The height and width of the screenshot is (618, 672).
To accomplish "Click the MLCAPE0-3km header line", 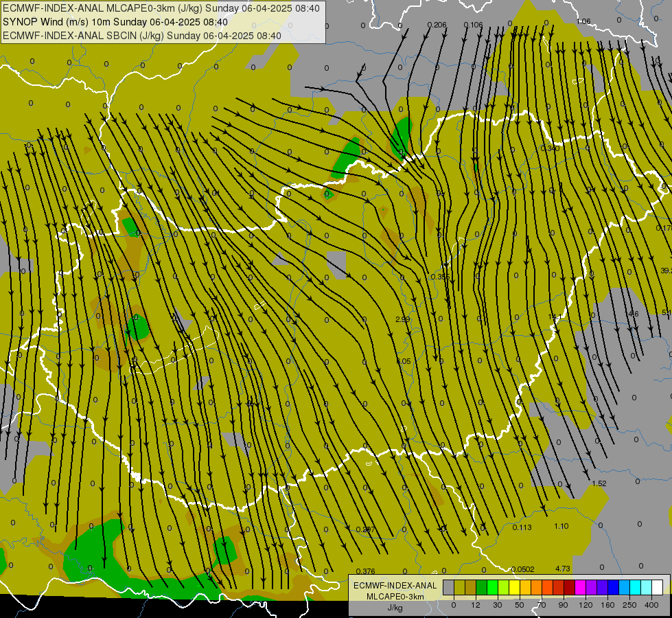I will pos(163,8).
